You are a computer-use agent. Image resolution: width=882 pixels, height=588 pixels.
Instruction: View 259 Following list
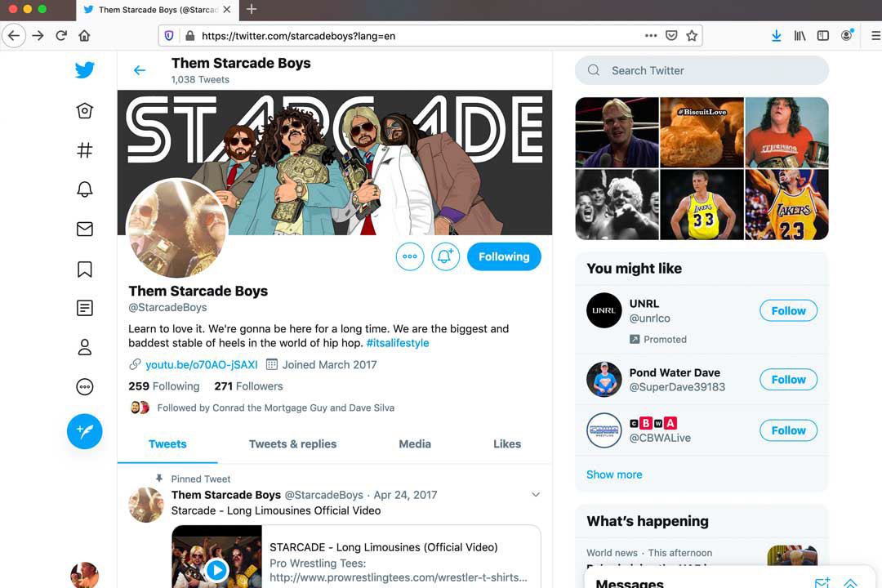(163, 386)
